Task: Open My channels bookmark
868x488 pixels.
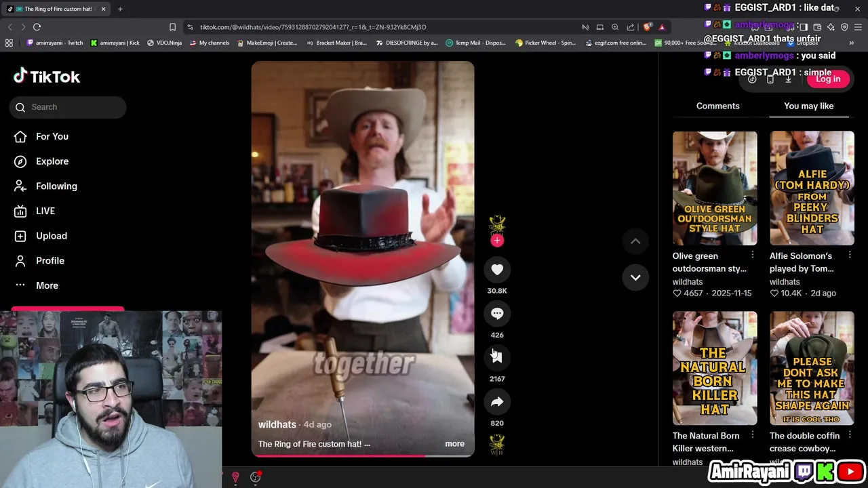Action: [x=209, y=43]
